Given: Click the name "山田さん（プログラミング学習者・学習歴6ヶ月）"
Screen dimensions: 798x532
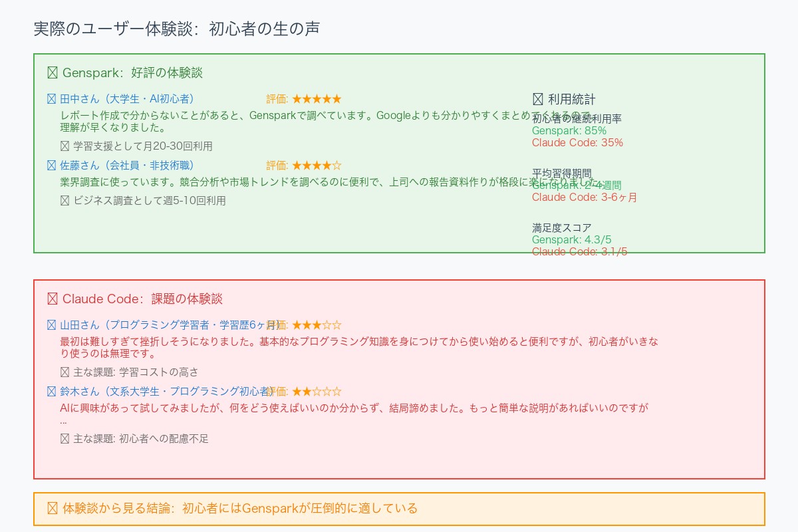Looking at the screenshot, I should (x=170, y=325).
